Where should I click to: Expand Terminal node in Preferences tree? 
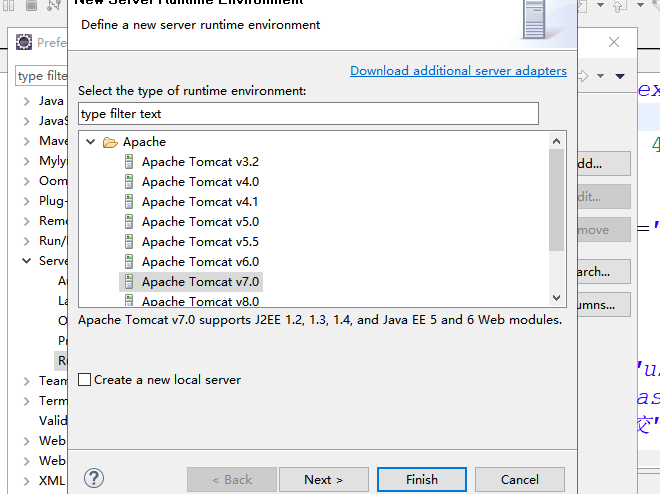coord(27,401)
